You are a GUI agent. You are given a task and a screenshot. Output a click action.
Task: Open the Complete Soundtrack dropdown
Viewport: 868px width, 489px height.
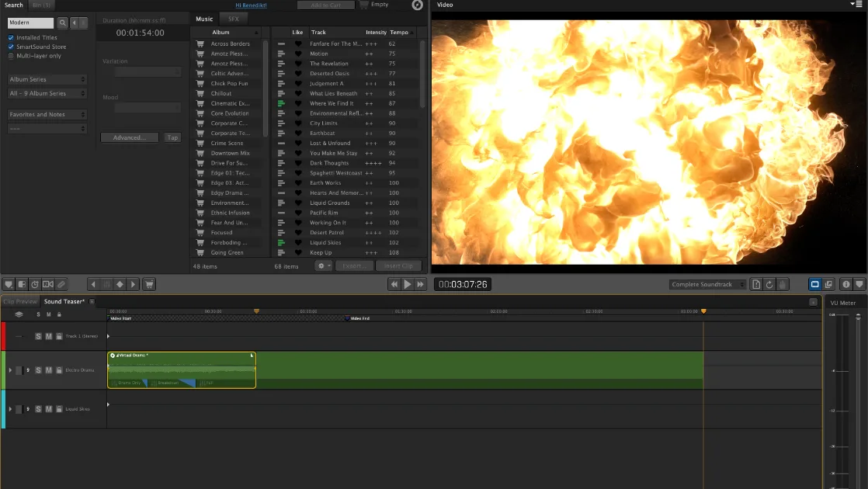[707, 284]
